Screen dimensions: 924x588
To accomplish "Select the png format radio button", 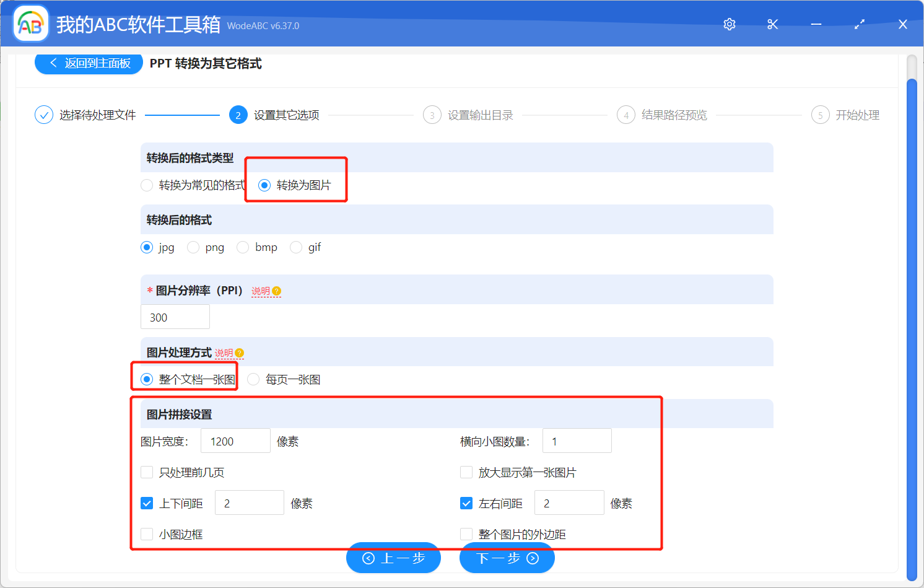I will click(193, 247).
